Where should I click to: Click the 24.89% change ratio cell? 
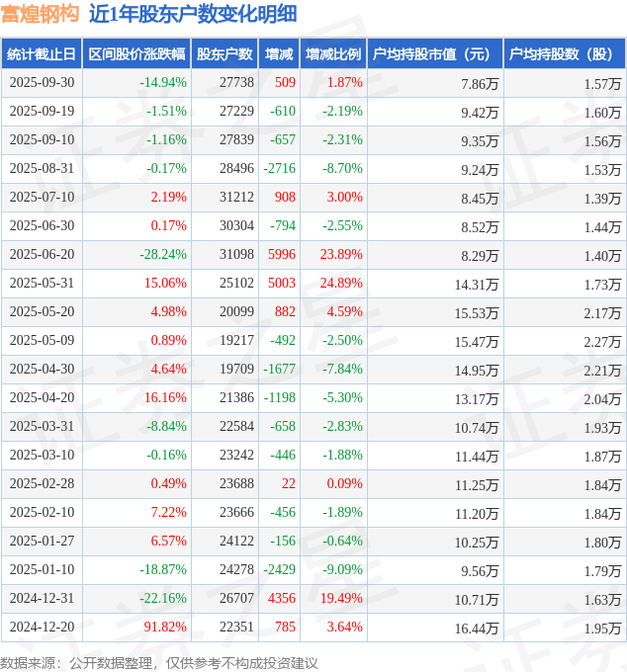[341, 284]
